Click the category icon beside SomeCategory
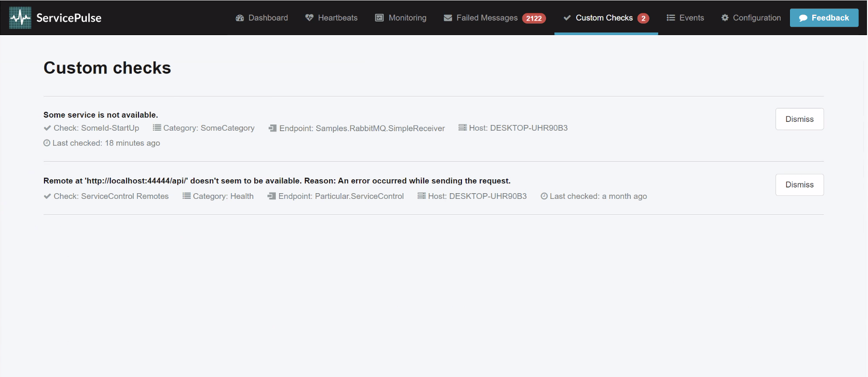 (x=157, y=128)
